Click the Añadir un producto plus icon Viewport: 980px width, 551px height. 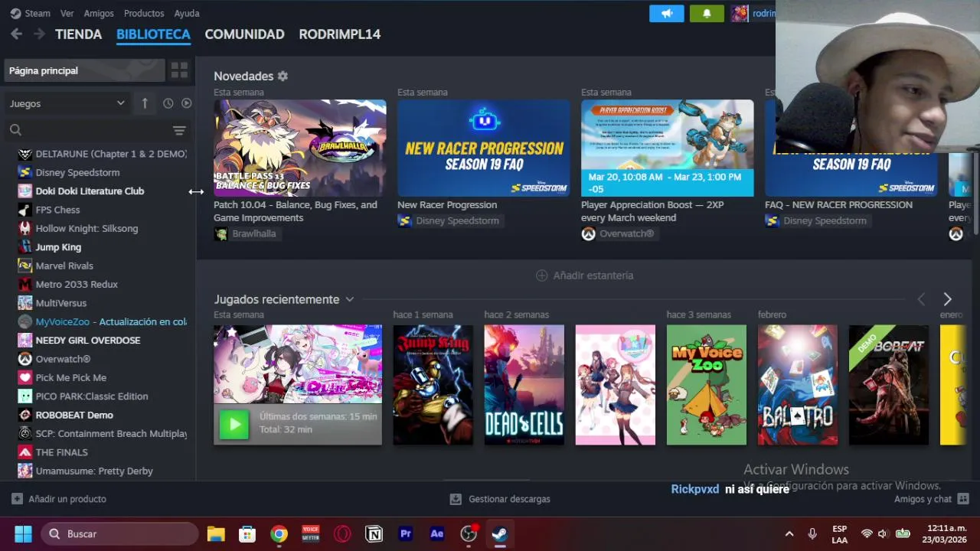point(17,499)
